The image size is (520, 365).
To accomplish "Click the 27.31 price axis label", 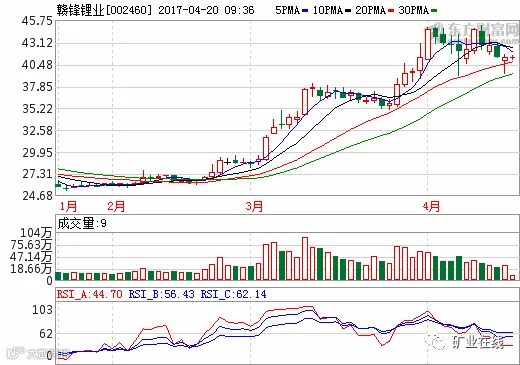I will (x=37, y=174).
